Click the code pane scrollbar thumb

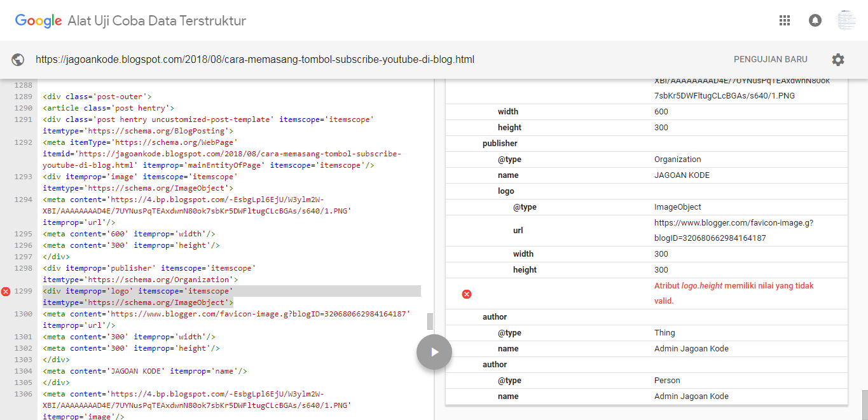coord(430,321)
